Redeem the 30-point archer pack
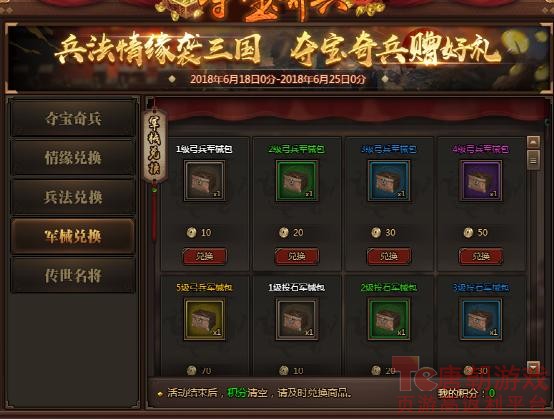554x420 pixels. click(x=389, y=256)
